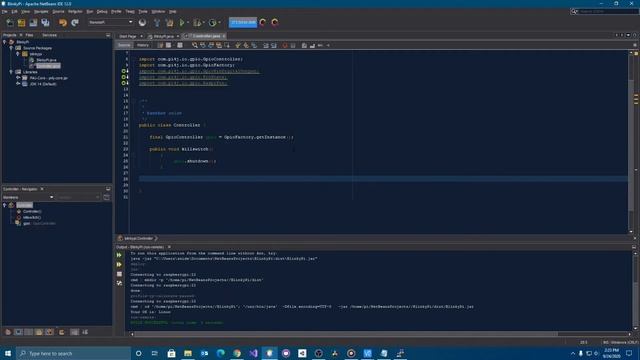Click the Debug Project toolbar icon

pyautogui.click(x=197, y=23)
